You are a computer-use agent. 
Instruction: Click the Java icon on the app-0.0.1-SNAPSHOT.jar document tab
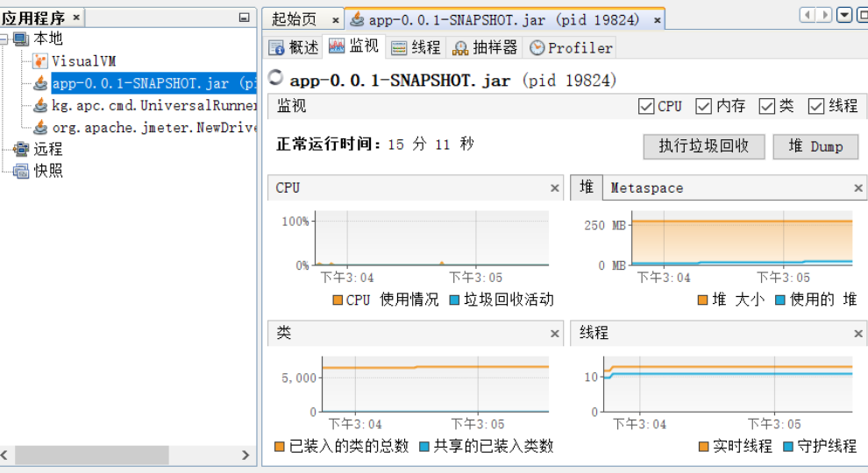point(358,19)
